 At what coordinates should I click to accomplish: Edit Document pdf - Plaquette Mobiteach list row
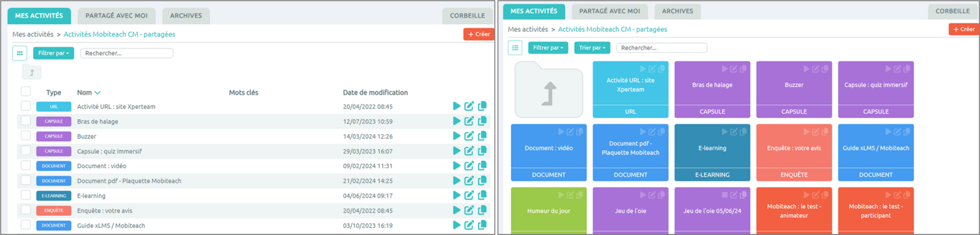pyautogui.click(x=469, y=180)
